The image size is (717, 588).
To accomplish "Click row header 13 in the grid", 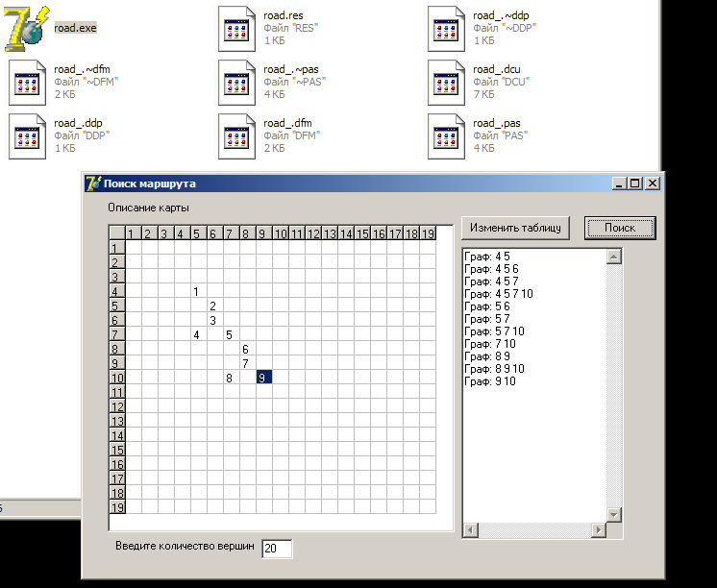I will [x=117, y=420].
